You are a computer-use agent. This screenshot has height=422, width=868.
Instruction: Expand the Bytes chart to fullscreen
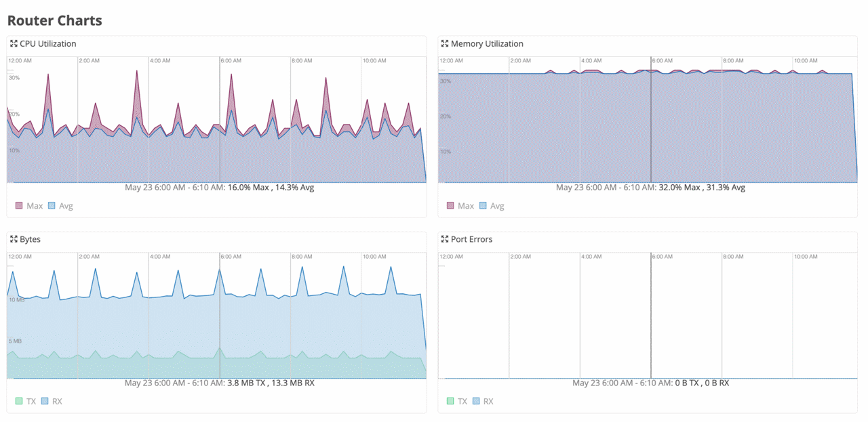pyautogui.click(x=13, y=239)
